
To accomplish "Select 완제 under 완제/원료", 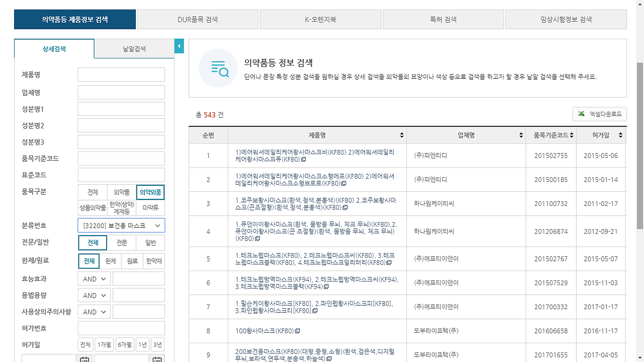I will click(110, 261).
